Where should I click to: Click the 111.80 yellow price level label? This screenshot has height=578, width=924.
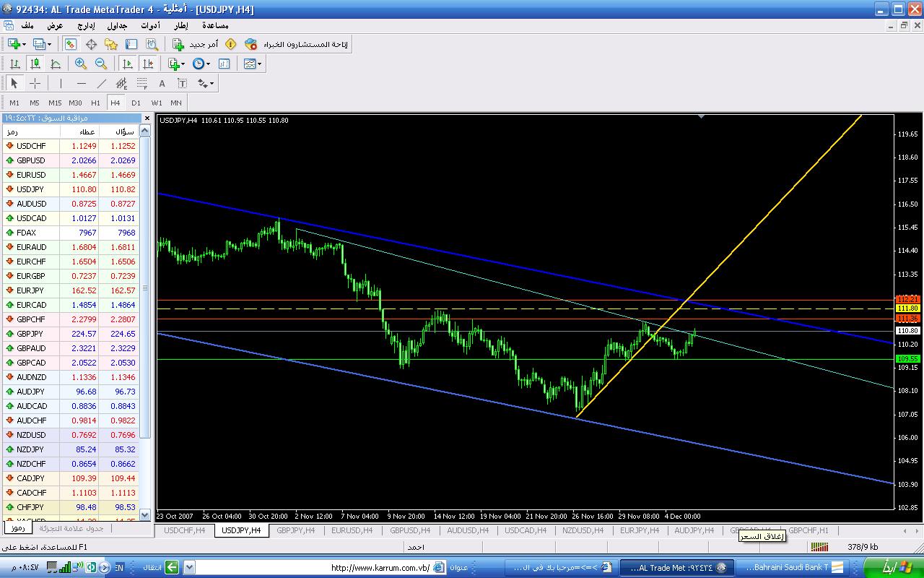pos(907,309)
